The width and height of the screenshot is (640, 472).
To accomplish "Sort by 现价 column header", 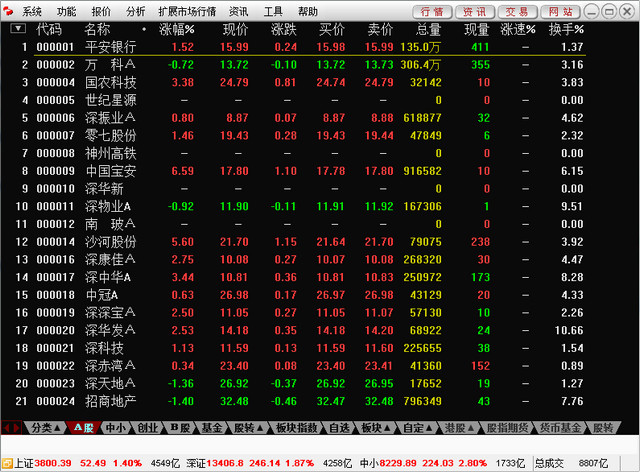I will click(236, 29).
